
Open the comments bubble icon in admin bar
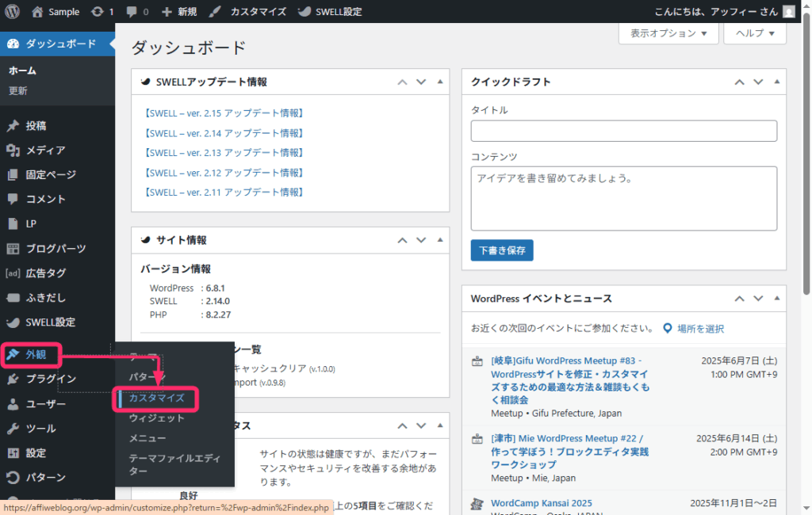tap(132, 12)
